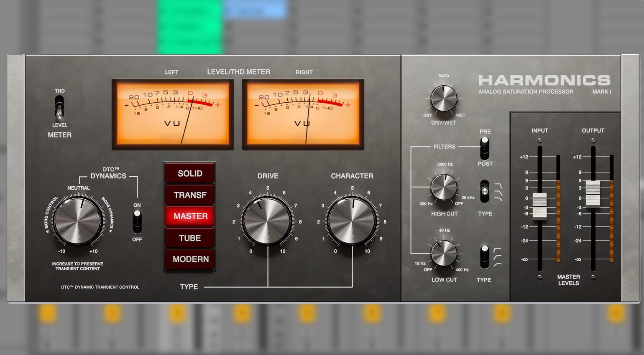Screen dimensions: 644x355
Task: Choose the TRANSF saturation type
Action: tap(190, 195)
